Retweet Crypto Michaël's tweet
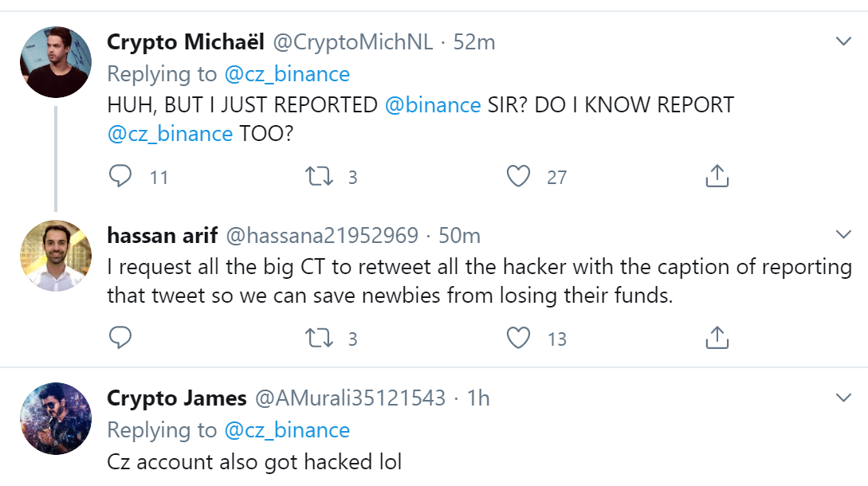The width and height of the screenshot is (868, 486). pyautogui.click(x=319, y=176)
